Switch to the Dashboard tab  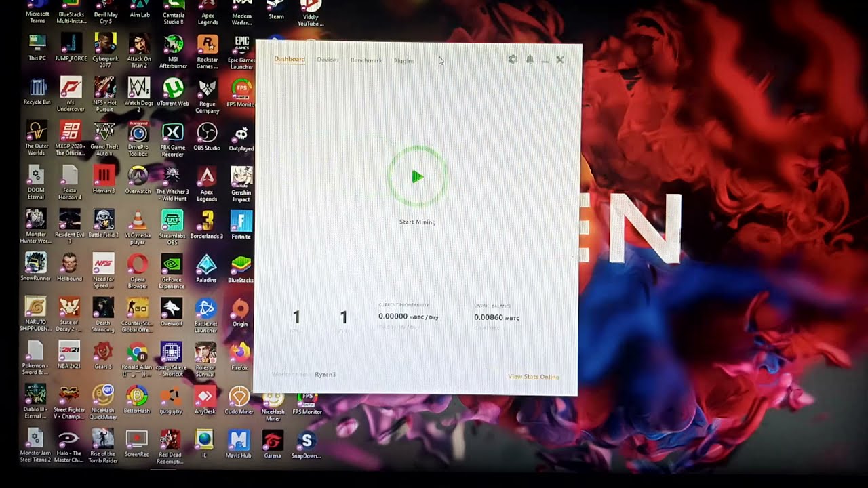tap(290, 59)
